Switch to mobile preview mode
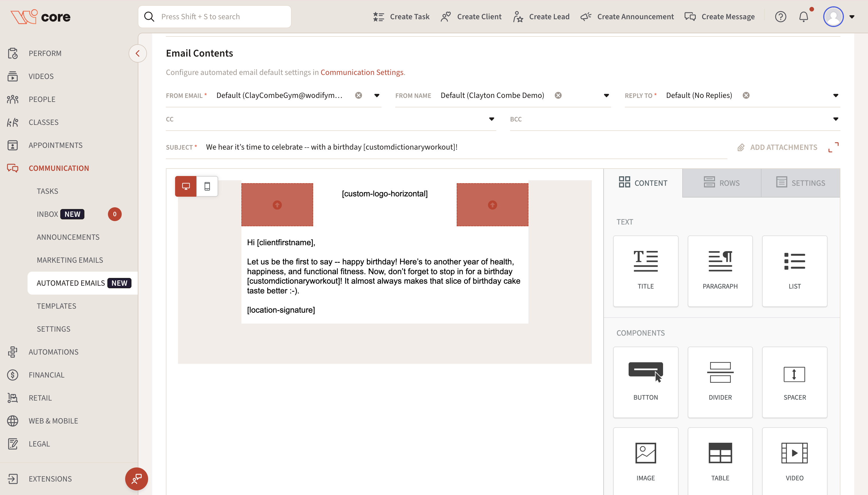The height and width of the screenshot is (495, 868). [207, 186]
